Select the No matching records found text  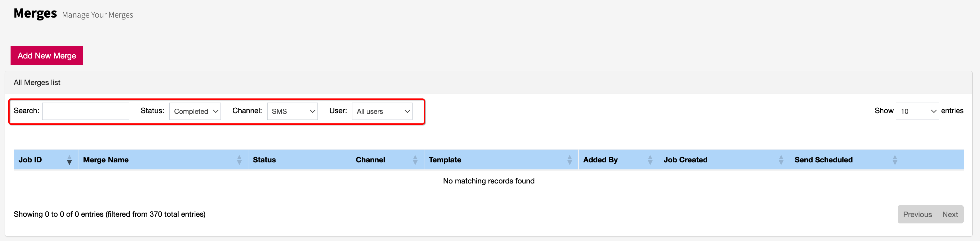pos(488,181)
